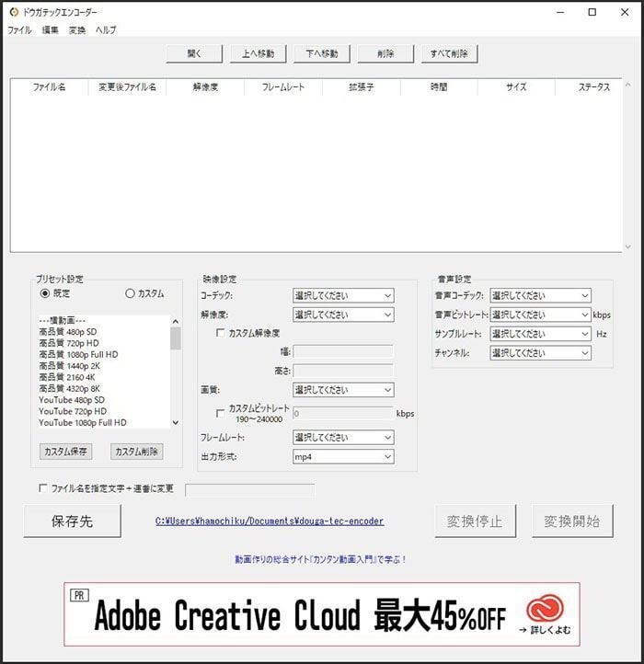The height and width of the screenshot is (664, 644).
Task: Open the 画質 dropdown
Action: 343,390
